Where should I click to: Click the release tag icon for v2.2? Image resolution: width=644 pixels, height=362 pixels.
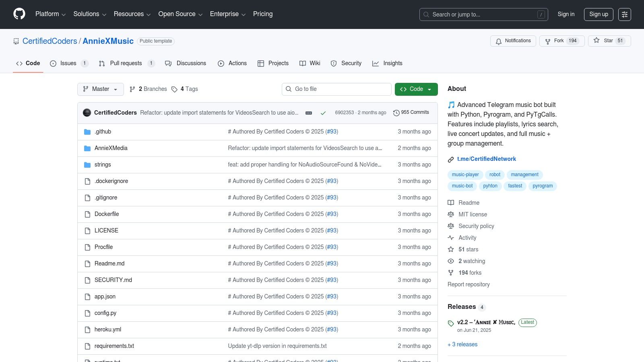451,323
